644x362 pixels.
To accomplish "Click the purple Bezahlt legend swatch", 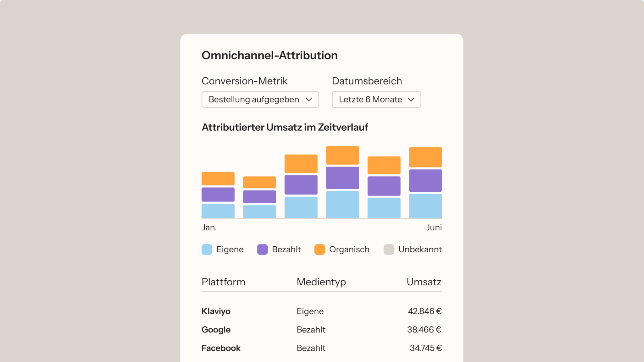I will 262,250.
